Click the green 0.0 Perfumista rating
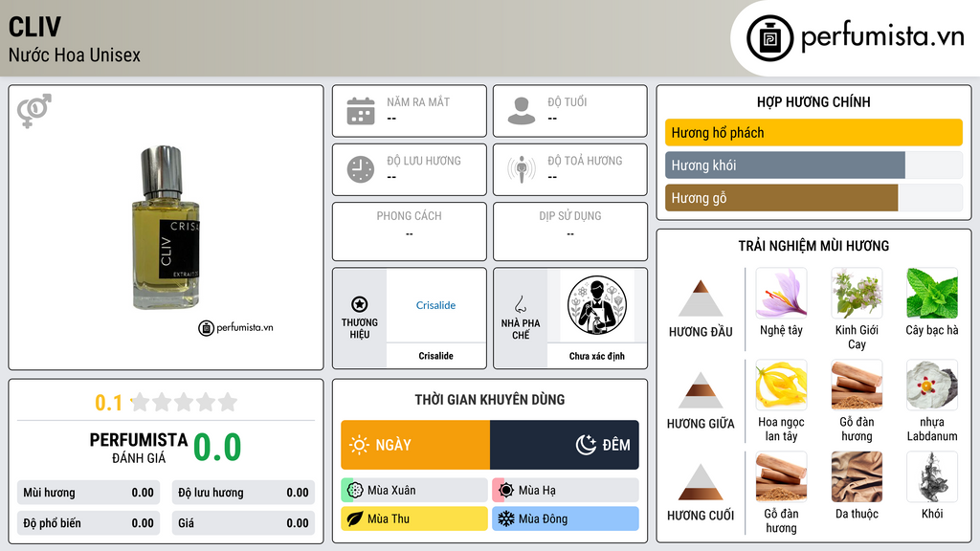The height and width of the screenshot is (551, 980). click(x=217, y=447)
